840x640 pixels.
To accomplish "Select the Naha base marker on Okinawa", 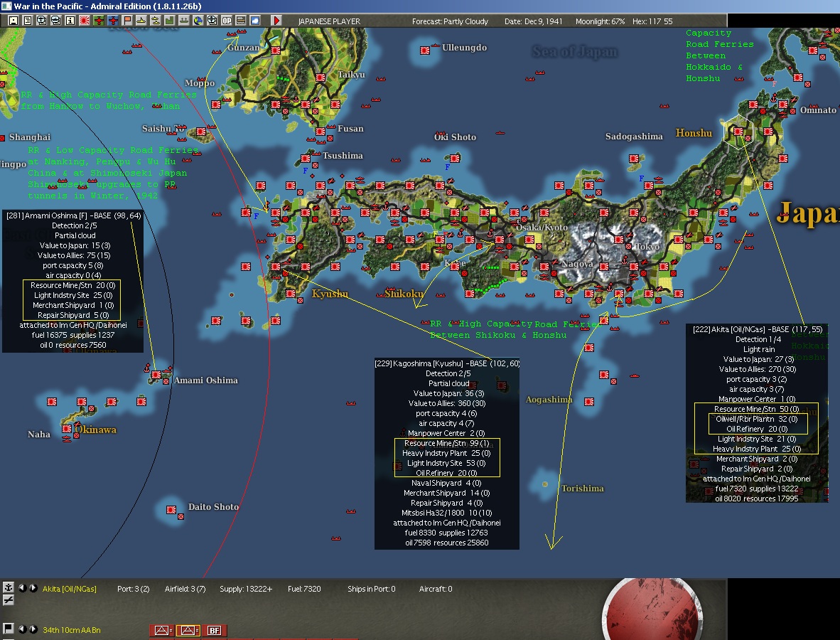I will point(66,429).
